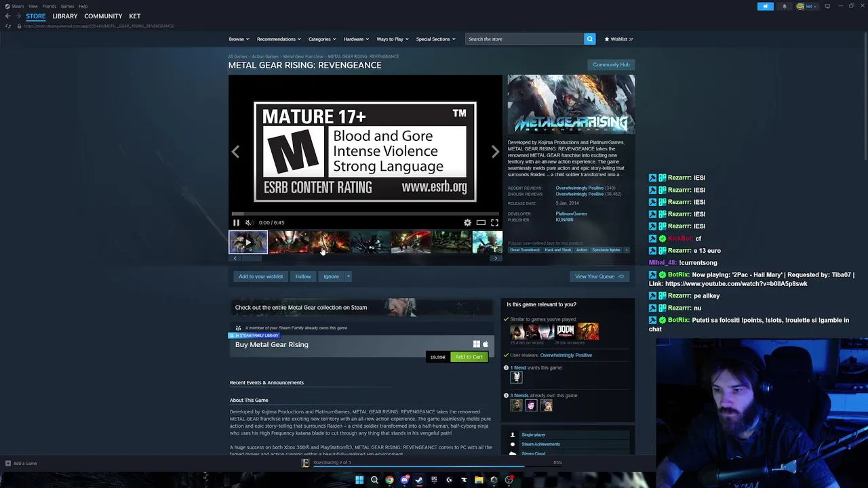The height and width of the screenshot is (488, 868).
Task: Open the Steam announcements megaphone button
Action: (765, 6)
